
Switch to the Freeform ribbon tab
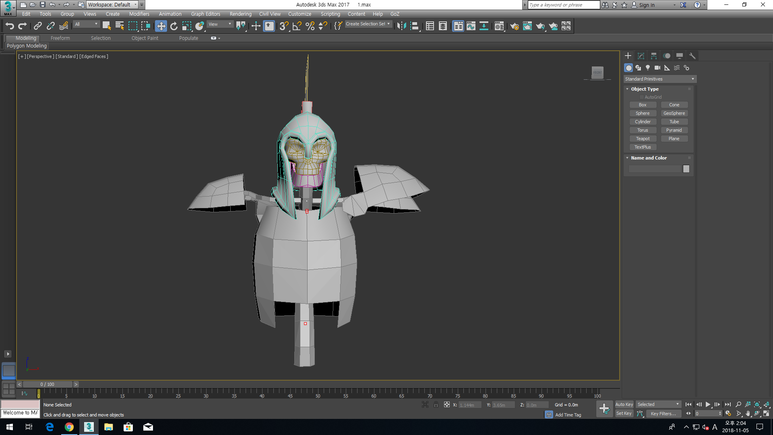coord(61,38)
